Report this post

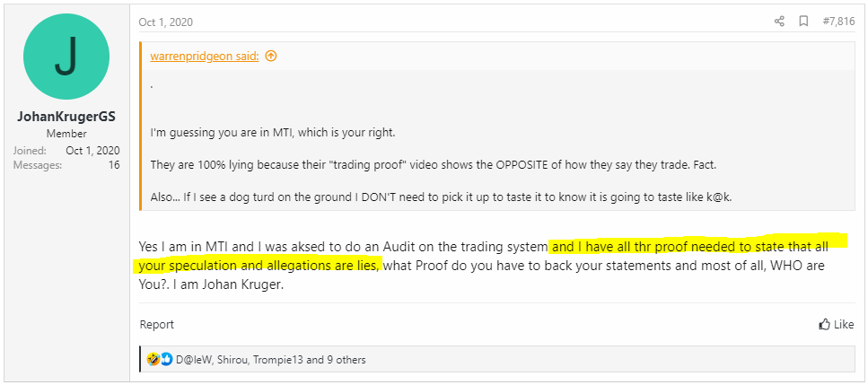click(x=156, y=325)
